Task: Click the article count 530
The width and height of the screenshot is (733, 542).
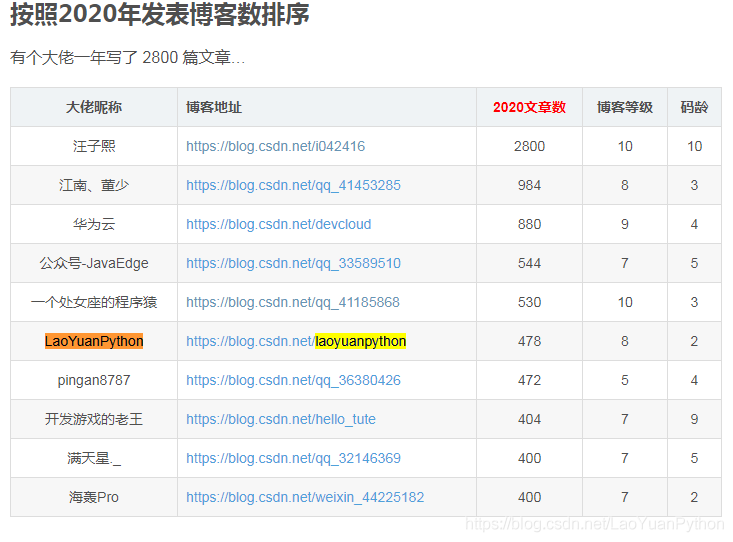Action: (x=529, y=302)
